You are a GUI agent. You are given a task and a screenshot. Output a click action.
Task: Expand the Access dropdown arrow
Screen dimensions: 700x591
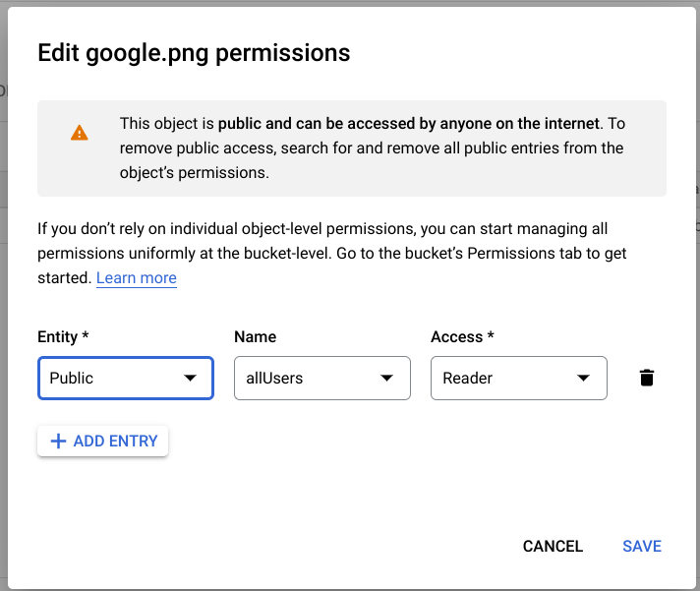[583, 378]
